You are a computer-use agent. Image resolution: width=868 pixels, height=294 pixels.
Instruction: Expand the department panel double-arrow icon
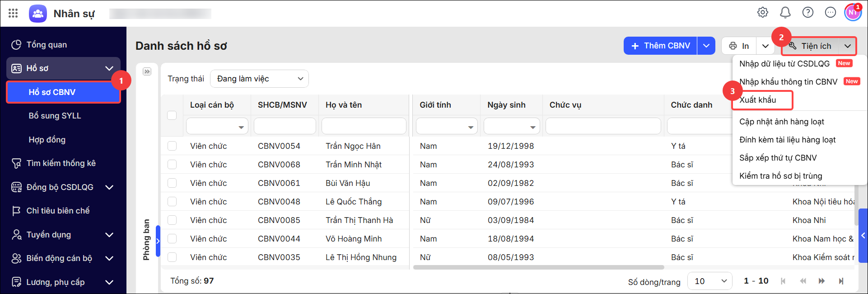tap(147, 71)
